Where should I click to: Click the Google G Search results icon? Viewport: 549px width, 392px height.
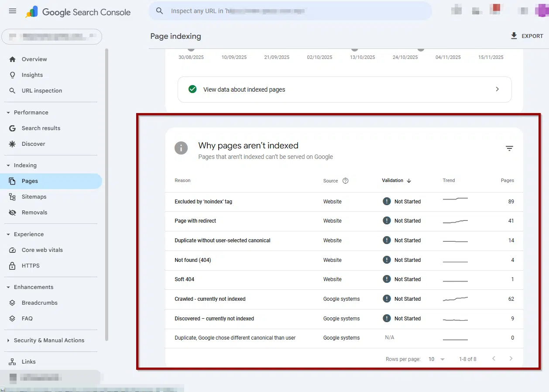12,128
